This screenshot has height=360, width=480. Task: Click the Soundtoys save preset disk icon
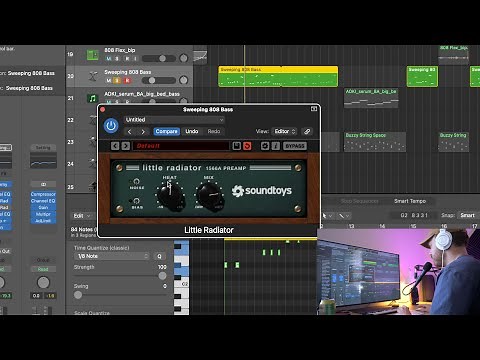pos(236,146)
